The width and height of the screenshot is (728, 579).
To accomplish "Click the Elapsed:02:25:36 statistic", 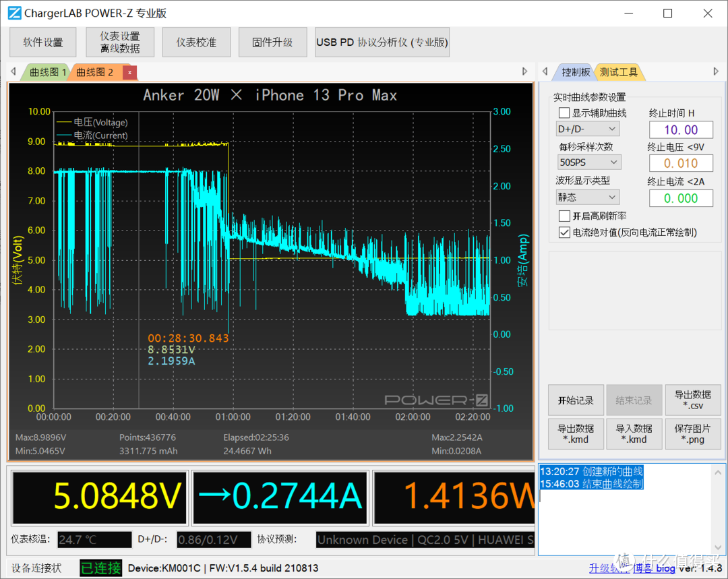I will point(256,437).
